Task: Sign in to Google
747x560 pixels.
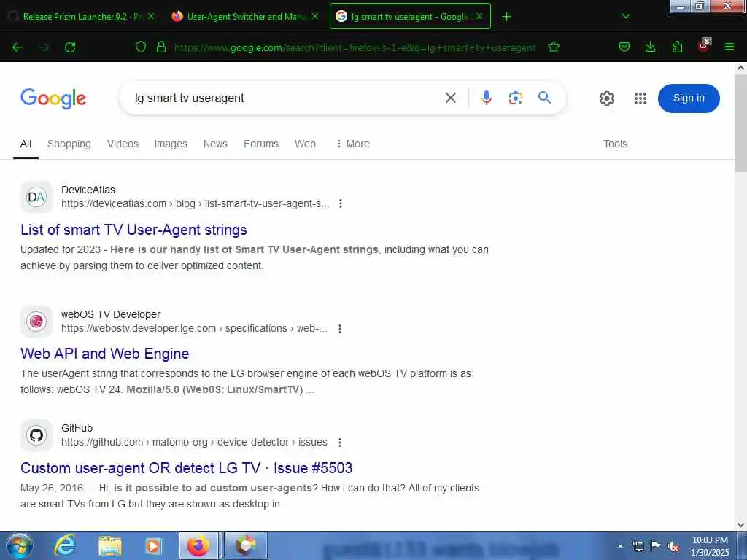Action: click(689, 98)
